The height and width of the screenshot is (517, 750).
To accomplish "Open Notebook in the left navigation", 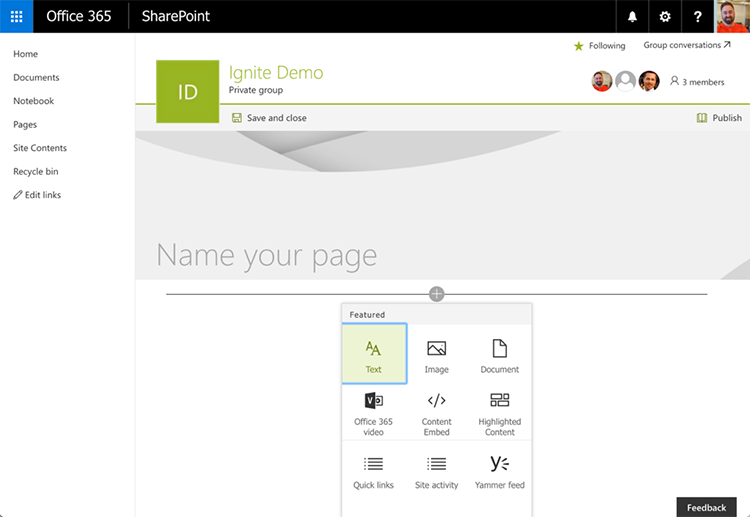I will pos(33,101).
